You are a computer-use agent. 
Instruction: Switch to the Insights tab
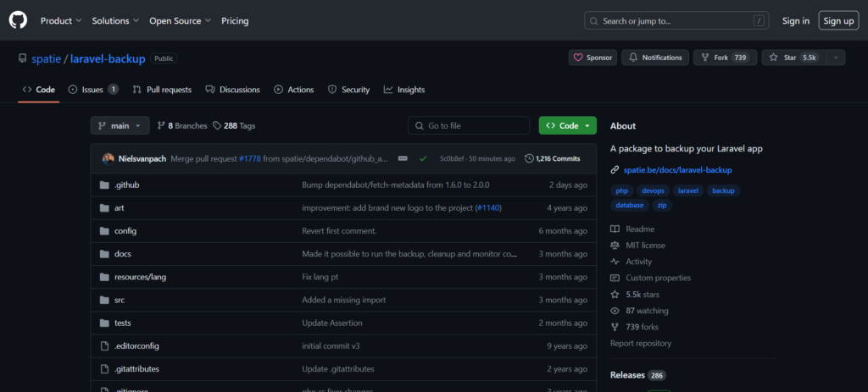pos(404,90)
